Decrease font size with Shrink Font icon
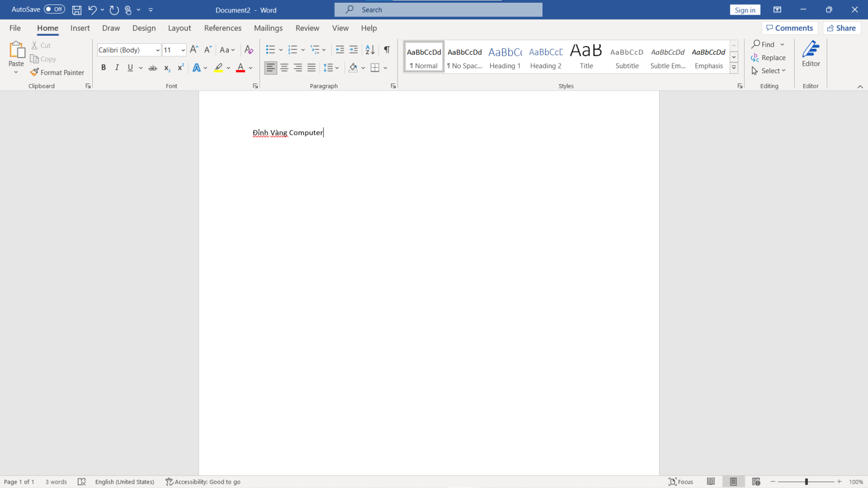The image size is (868, 488). (208, 49)
